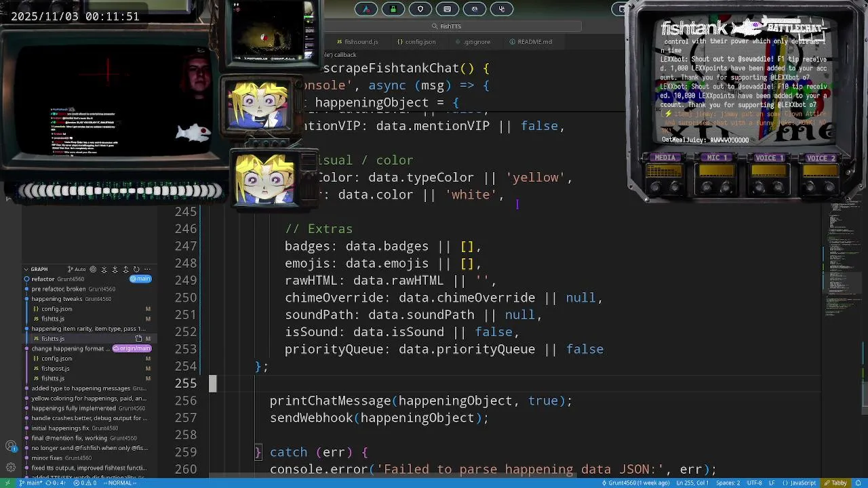Select 'fixed tts output' commit

(x=88, y=468)
